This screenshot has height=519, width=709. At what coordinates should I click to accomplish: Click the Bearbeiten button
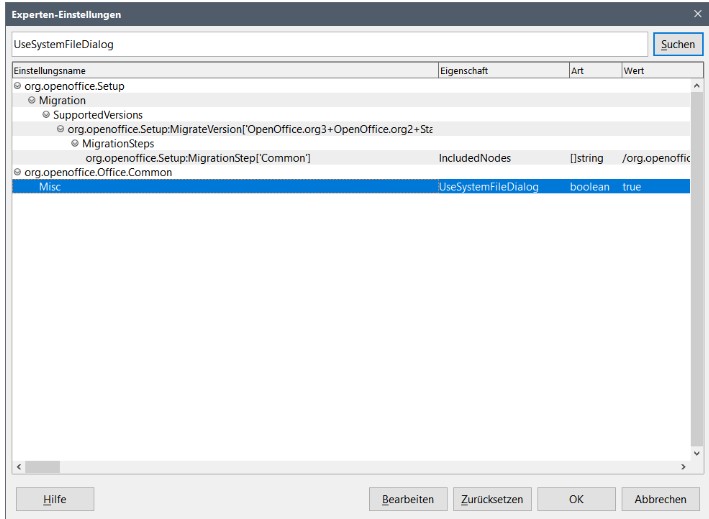tap(408, 499)
